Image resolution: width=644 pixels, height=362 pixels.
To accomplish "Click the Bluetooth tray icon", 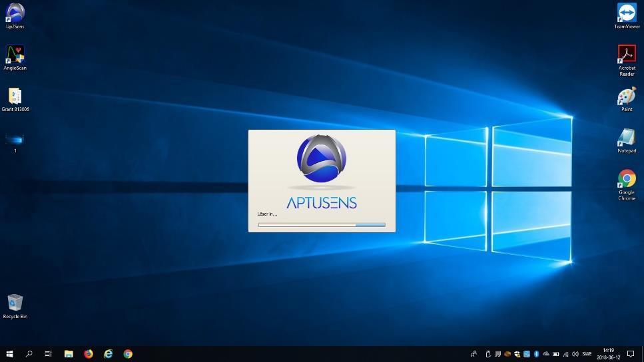I will pos(536,354).
